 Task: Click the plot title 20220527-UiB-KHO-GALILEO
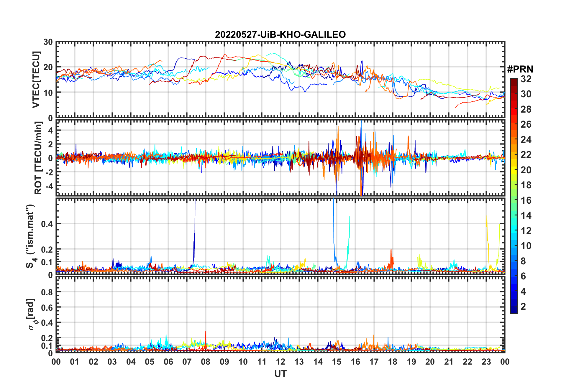280,34
